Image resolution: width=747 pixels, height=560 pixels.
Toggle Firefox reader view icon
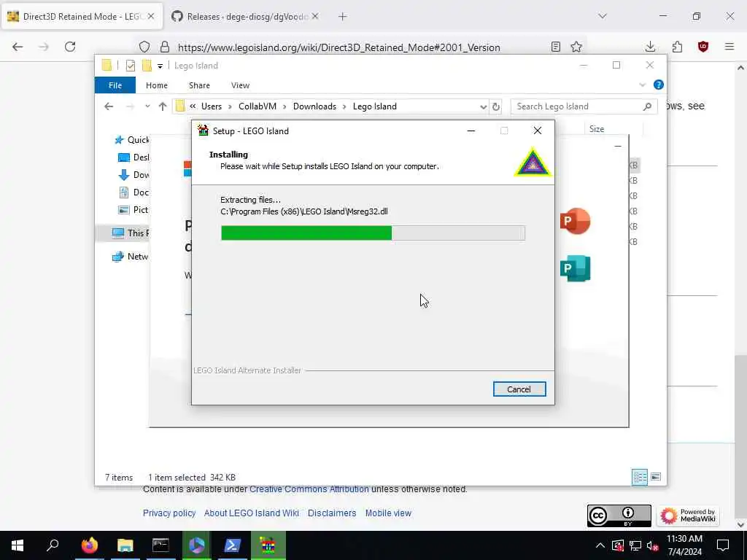[x=555, y=47]
